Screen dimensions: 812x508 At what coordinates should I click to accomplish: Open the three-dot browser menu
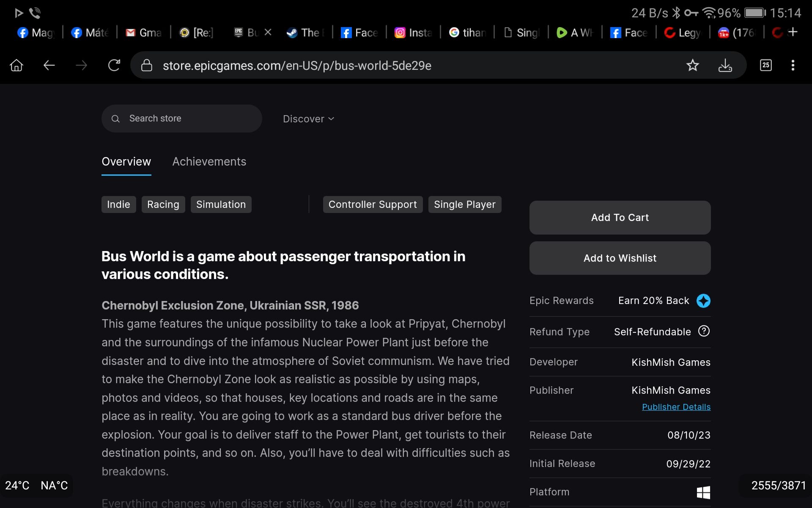(793, 65)
